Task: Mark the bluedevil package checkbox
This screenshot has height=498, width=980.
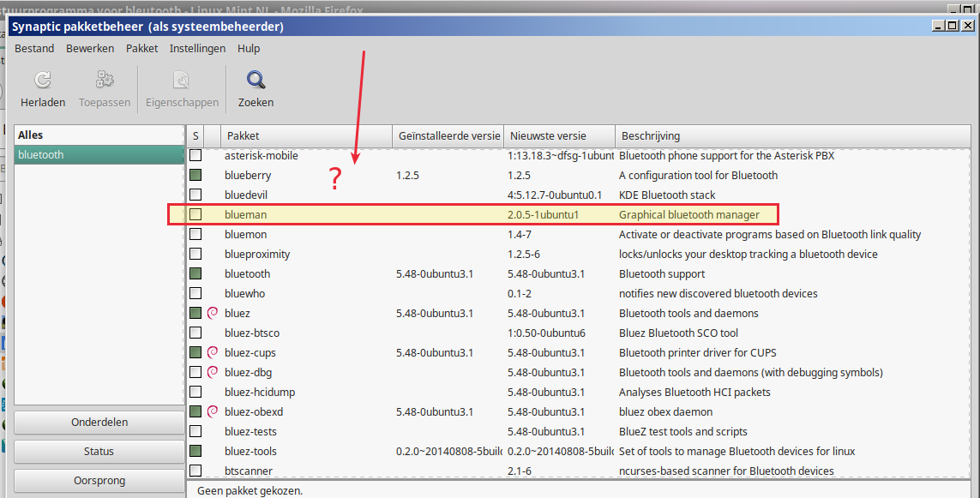Action: (x=195, y=195)
